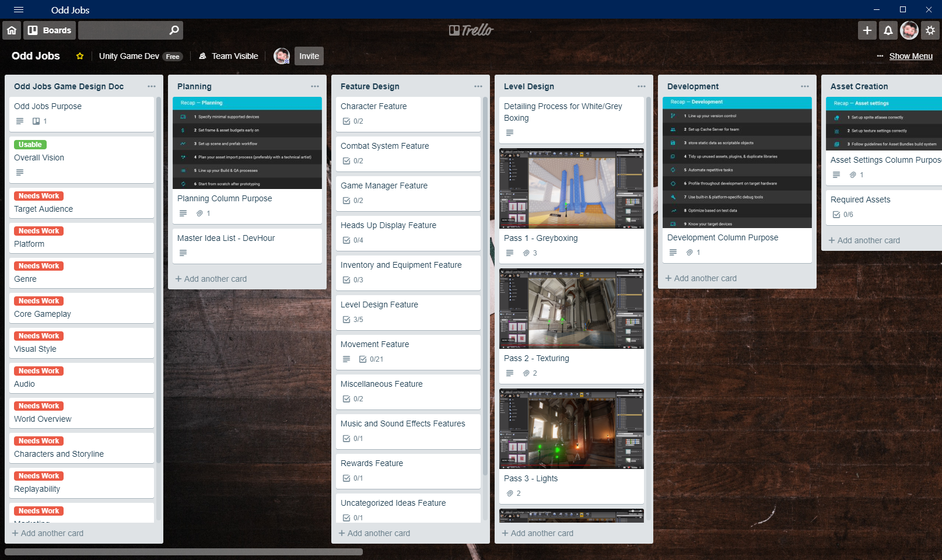Image resolution: width=942 pixels, height=560 pixels.
Task: Click the plus create icon
Action: [x=867, y=30]
